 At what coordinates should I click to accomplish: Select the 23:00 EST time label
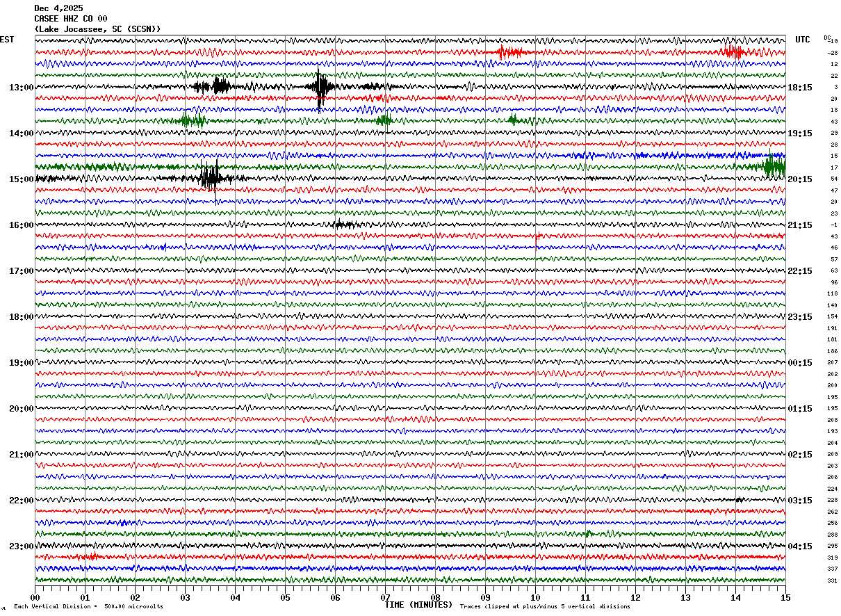click(21, 546)
